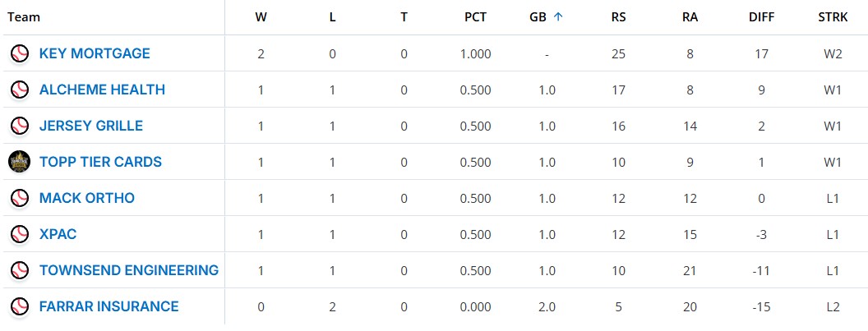
Task: Click Topp Tier Cards team logo
Action: pyautogui.click(x=19, y=163)
